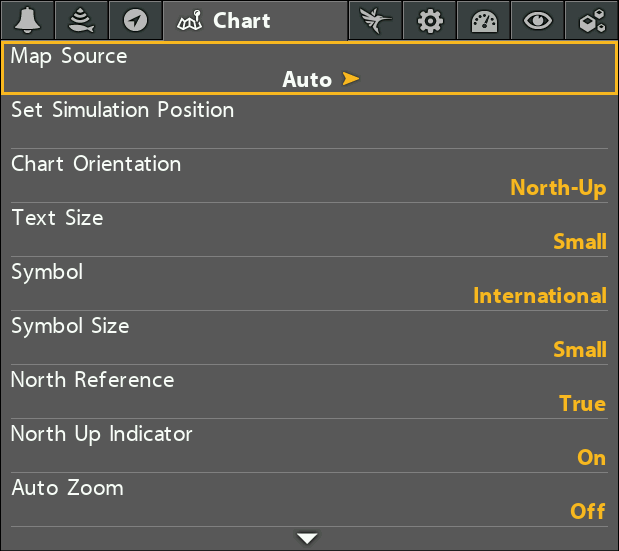Open the gauge speedometer tab
The image size is (619, 551).
[484, 20]
